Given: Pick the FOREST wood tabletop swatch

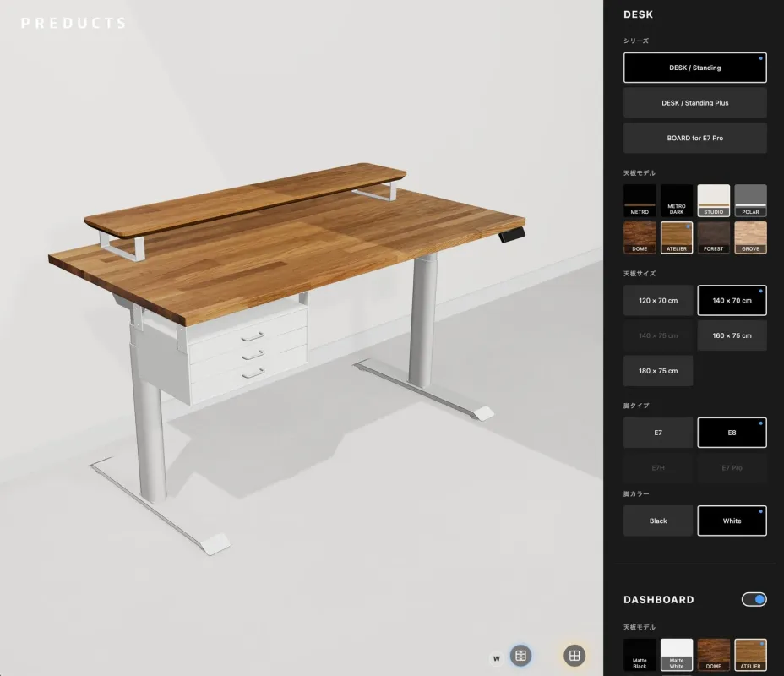Looking at the screenshot, I should pyautogui.click(x=713, y=237).
